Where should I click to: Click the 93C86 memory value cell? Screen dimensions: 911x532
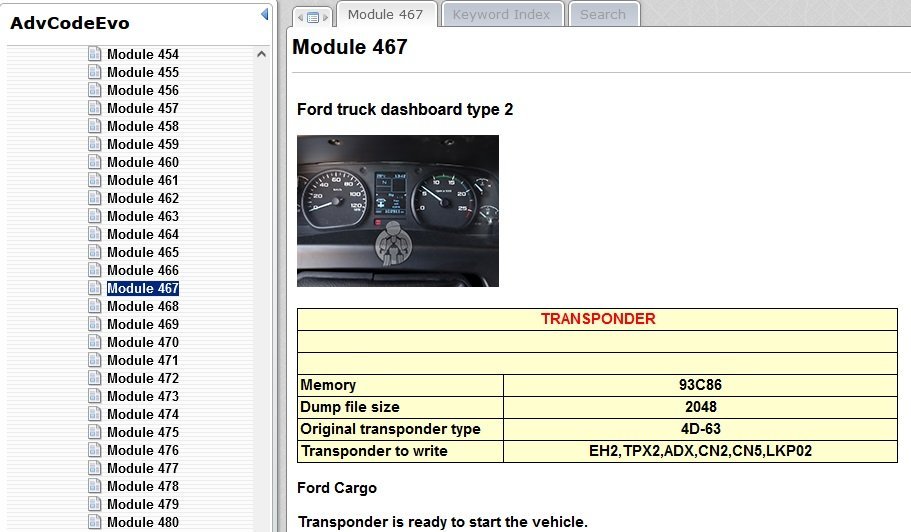tap(700, 385)
